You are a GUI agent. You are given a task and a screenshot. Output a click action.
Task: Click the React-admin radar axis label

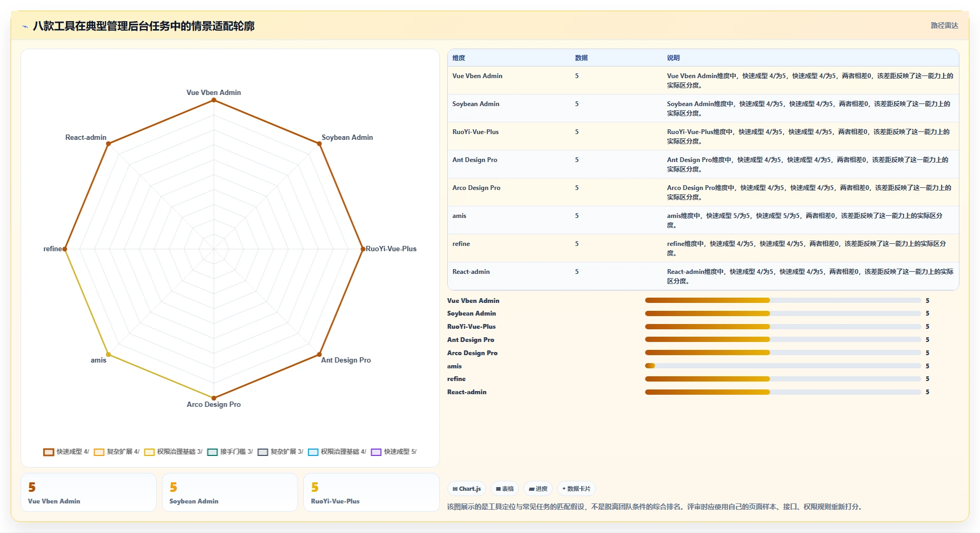coord(86,137)
